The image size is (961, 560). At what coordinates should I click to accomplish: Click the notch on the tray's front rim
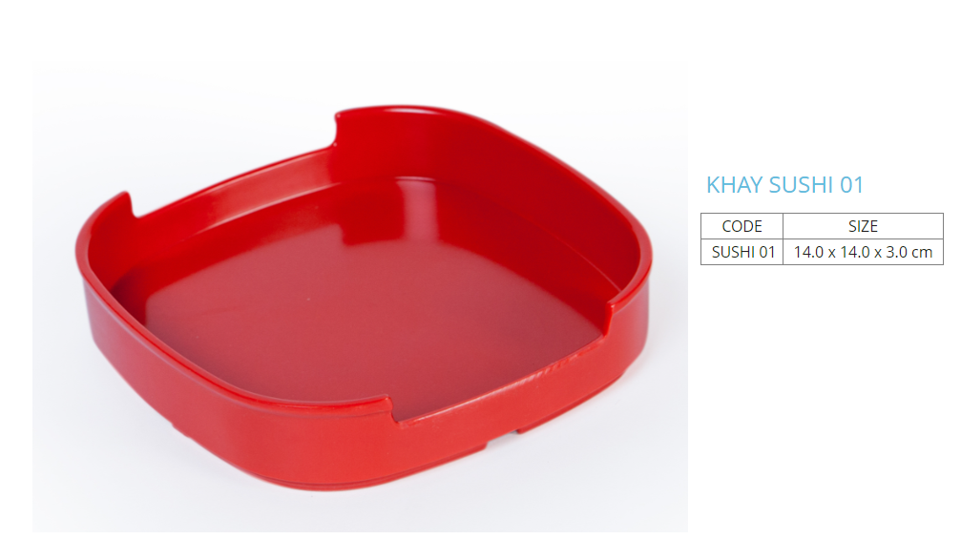click(393, 410)
